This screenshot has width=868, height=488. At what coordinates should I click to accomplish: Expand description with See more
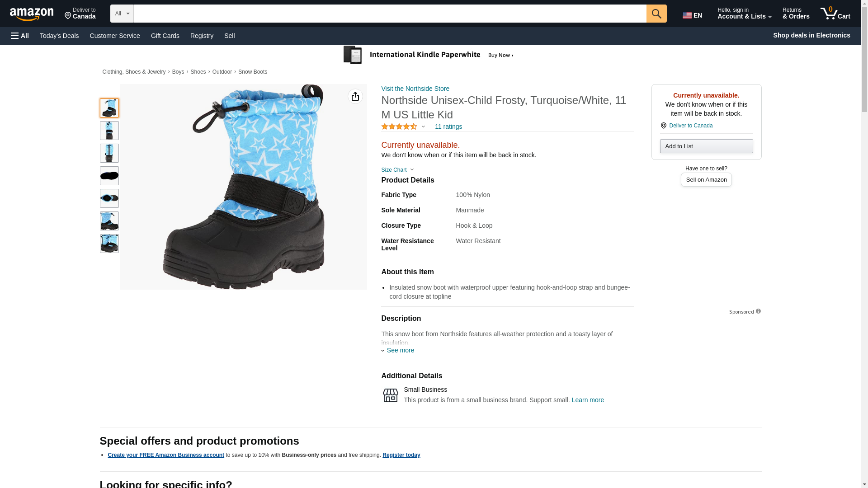[x=400, y=350]
